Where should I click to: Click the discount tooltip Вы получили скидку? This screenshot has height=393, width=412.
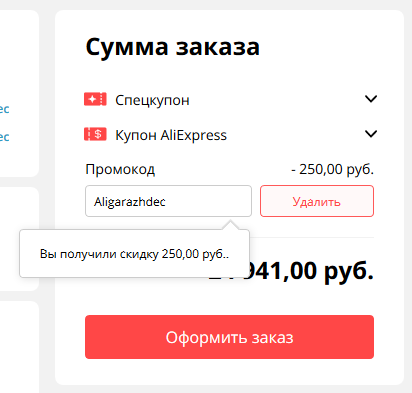pos(134,254)
